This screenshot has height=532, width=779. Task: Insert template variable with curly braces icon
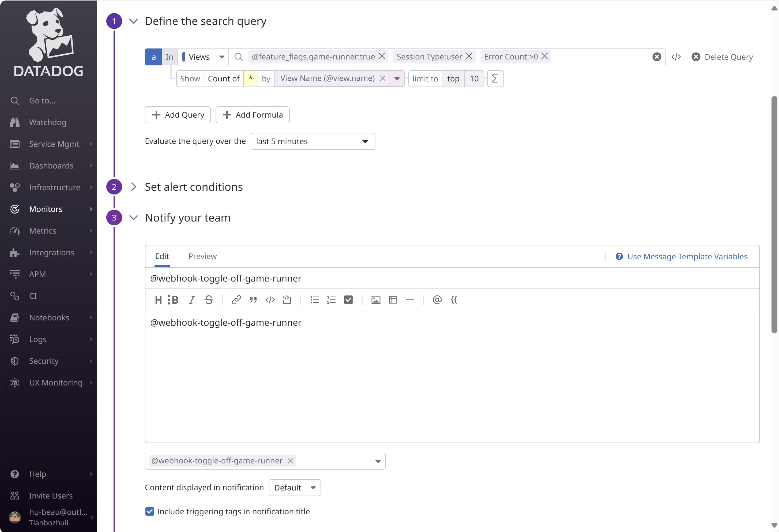[454, 300]
